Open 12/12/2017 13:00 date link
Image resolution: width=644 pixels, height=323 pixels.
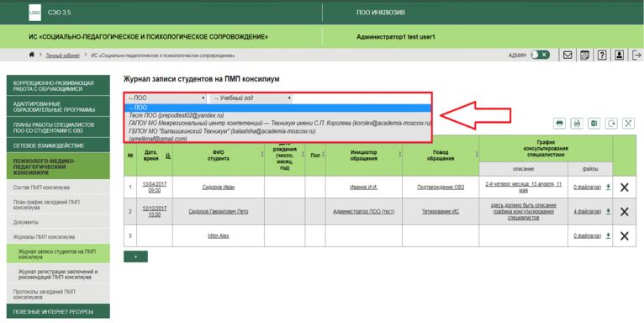point(155,212)
